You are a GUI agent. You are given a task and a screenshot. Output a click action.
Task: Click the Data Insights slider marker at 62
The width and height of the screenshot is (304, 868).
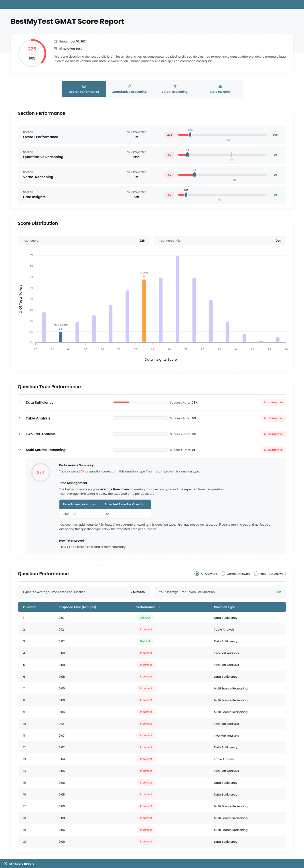(x=186, y=194)
